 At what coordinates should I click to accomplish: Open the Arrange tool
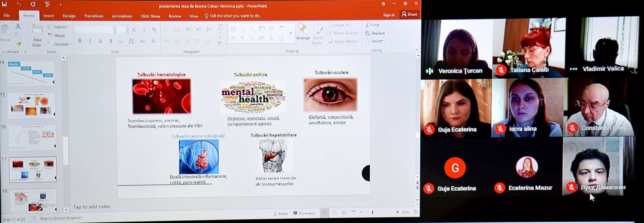coord(303,32)
